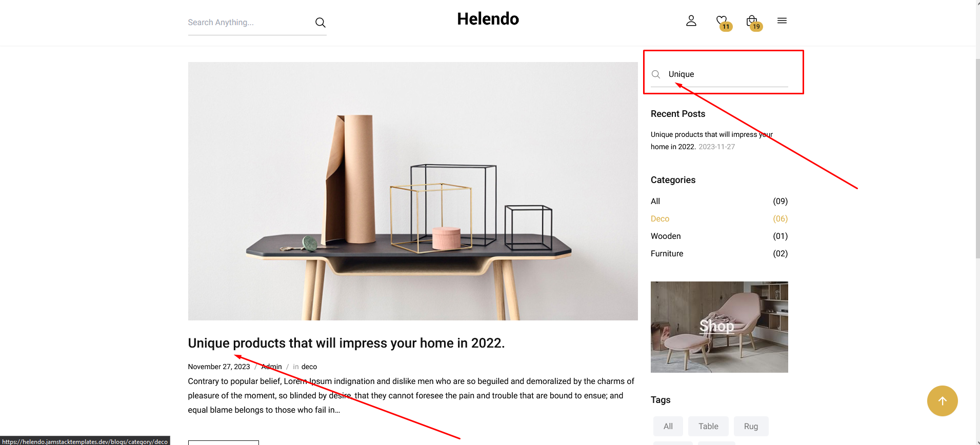The image size is (980, 445).
Task: Click the sidebar blog search magnifier icon
Action: tap(656, 74)
